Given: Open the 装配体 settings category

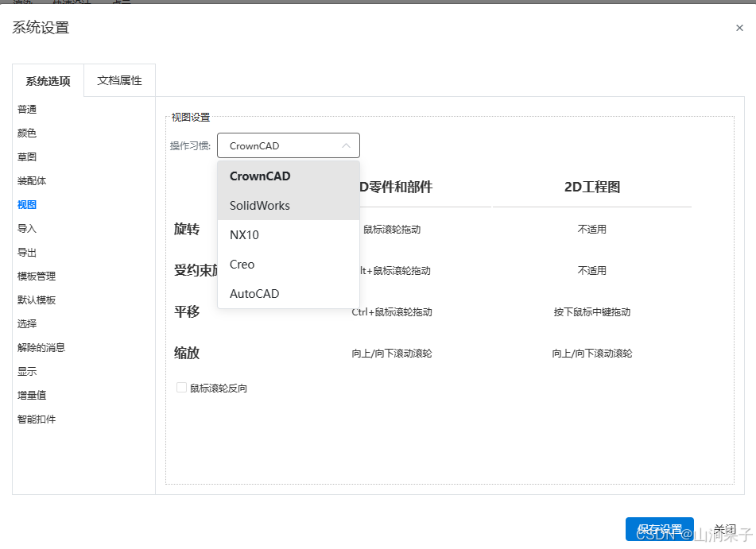Looking at the screenshot, I should click(32, 181).
